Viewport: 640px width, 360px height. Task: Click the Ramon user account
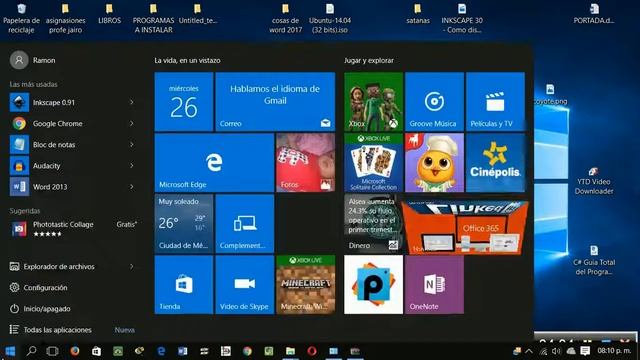33,60
